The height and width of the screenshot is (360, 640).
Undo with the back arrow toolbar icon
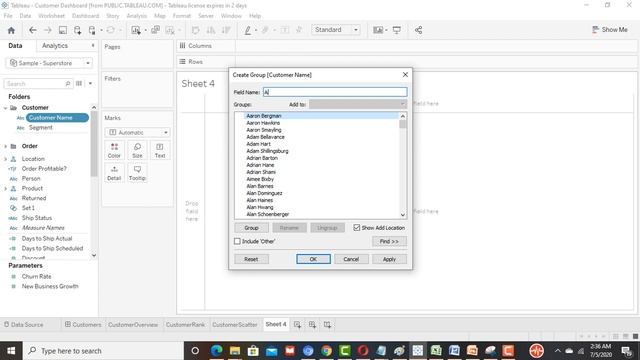(33, 30)
